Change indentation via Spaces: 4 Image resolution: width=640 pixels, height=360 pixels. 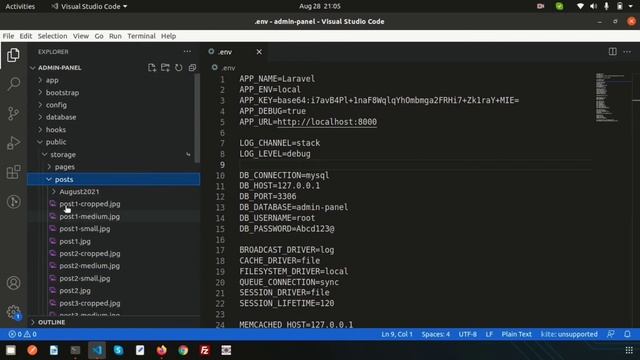pyautogui.click(x=436, y=334)
